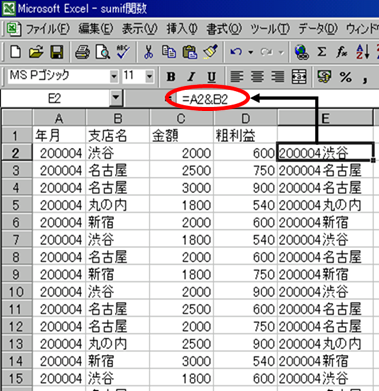Viewport: 379px width, 391px height.
Task: Open the ツール(T) menu
Action: click(270, 29)
